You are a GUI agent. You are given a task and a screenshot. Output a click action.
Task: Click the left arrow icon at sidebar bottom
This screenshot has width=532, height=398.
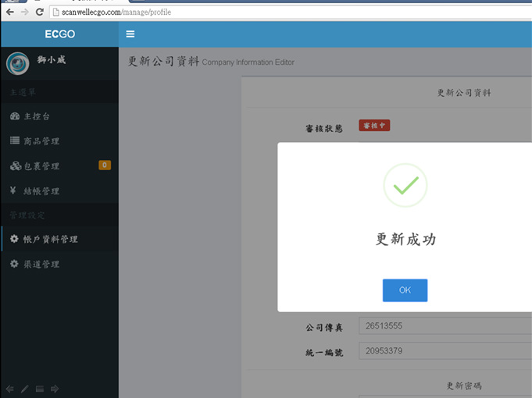9,389
